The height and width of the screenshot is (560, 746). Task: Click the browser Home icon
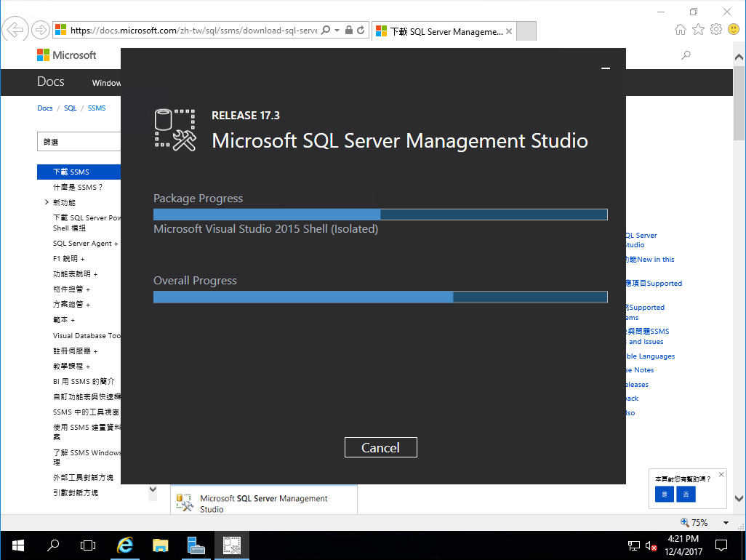click(x=681, y=29)
